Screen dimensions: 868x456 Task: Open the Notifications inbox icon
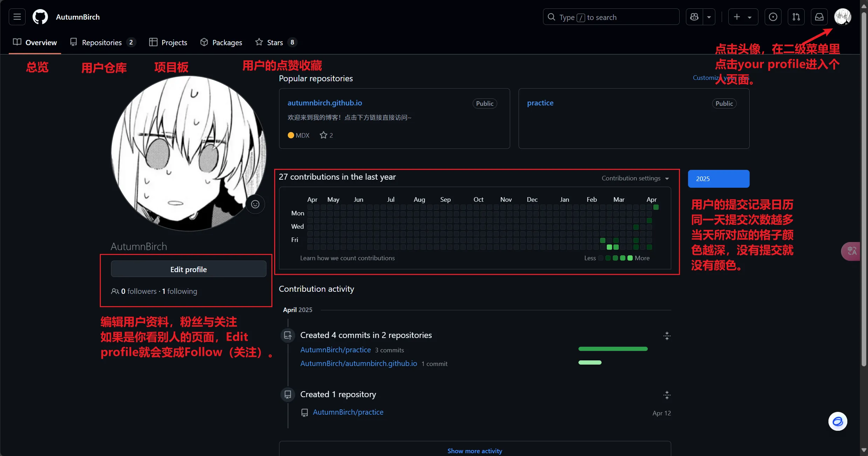pos(819,17)
